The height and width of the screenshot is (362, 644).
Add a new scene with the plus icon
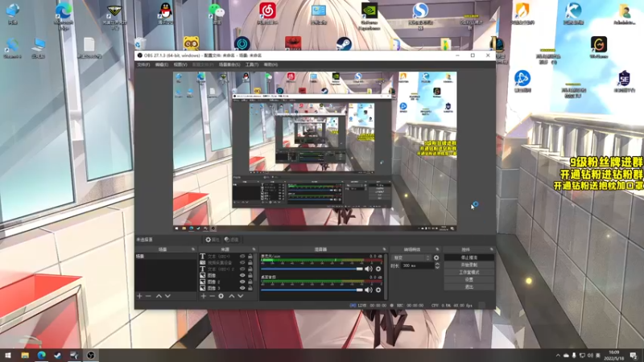[139, 296]
